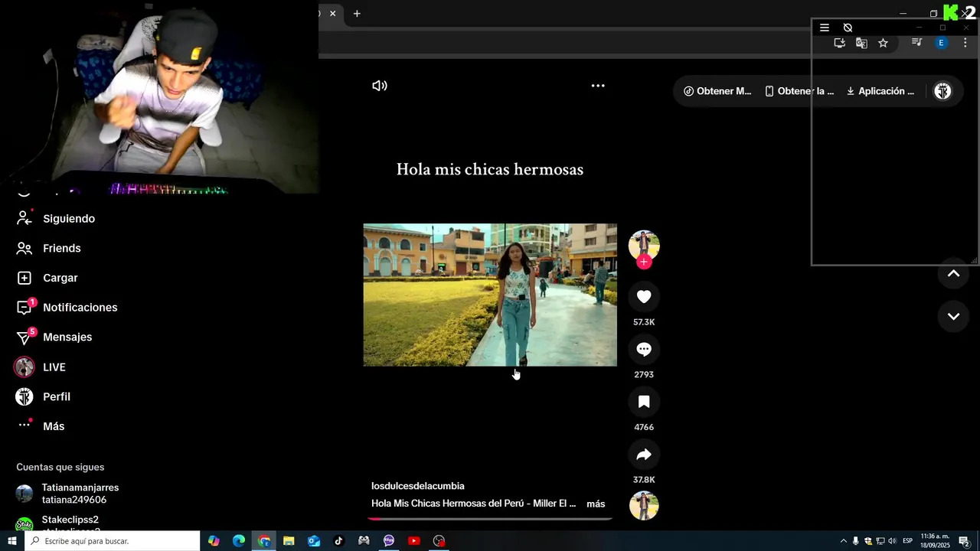Viewport: 980px width, 551px height.
Task: Open a new browser tab
Action: [x=357, y=14]
